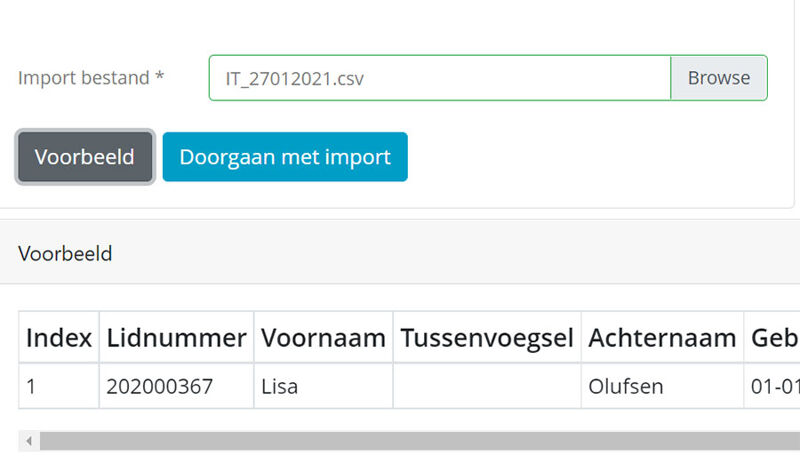
Task: Click the Voorbeeld panel heading
Action: point(65,254)
